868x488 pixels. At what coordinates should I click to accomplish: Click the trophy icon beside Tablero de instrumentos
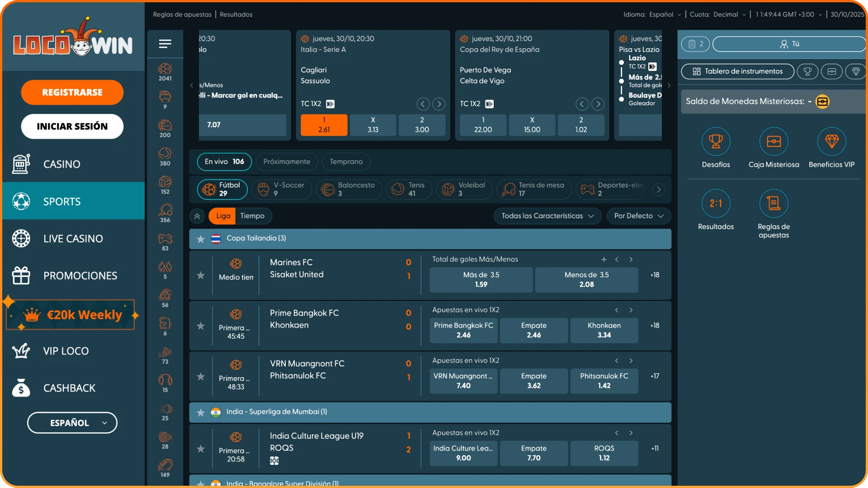pos(807,71)
